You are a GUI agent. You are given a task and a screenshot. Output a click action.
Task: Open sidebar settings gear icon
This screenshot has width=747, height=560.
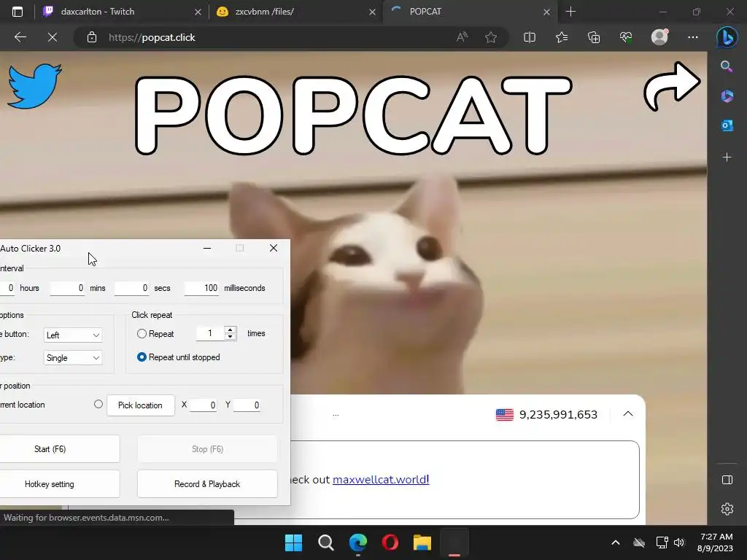pyautogui.click(x=727, y=509)
